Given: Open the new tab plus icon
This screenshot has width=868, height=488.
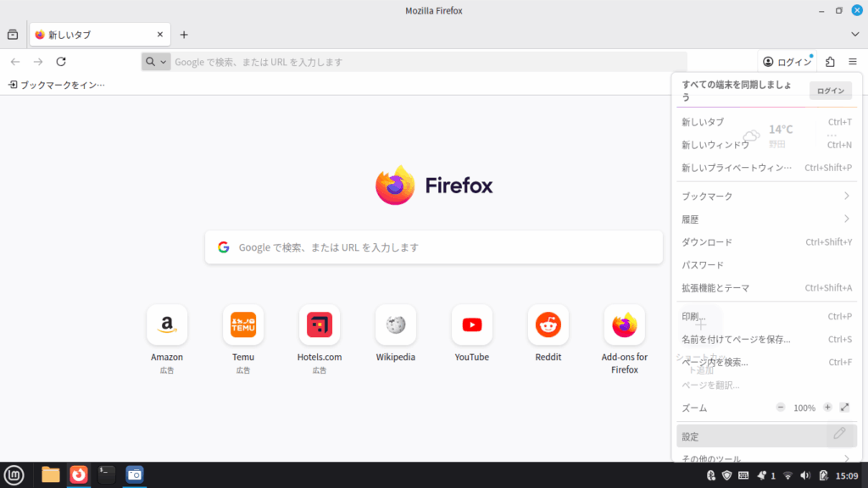Looking at the screenshot, I should point(184,35).
